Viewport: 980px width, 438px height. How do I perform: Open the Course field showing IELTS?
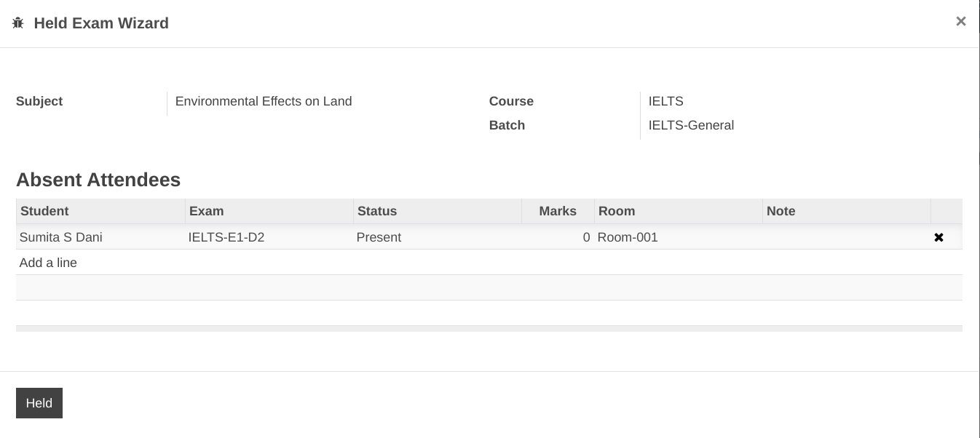click(x=665, y=101)
